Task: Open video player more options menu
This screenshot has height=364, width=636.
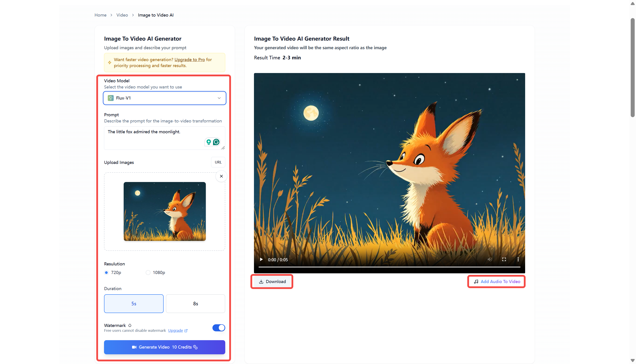Action: [518, 259]
